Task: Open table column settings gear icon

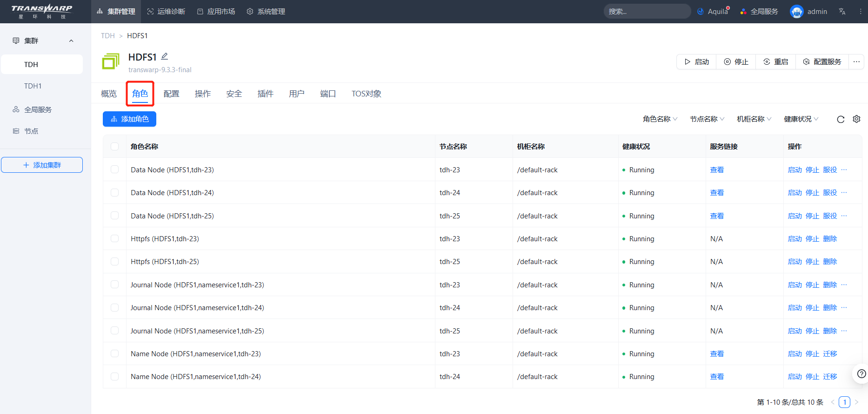Action: pos(856,119)
